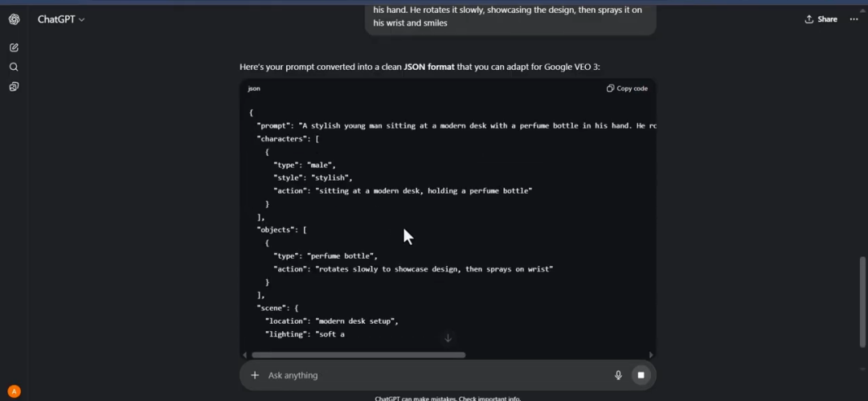Image resolution: width=868 pixels, height=401 pixels.
Task: Focus the Ask anything input field
Action: tap(434, 375)
